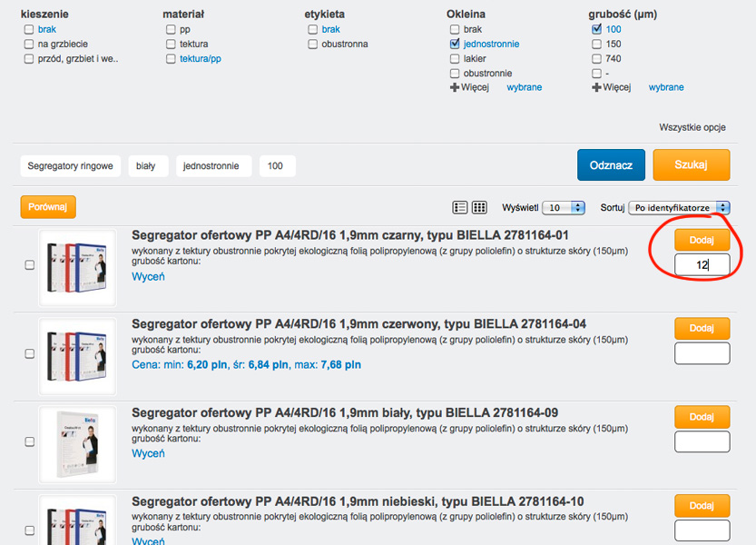Select the biały segregator compare checkbox
The height and width of the screenshot is (545, 756).
click(x=29, y=441)
